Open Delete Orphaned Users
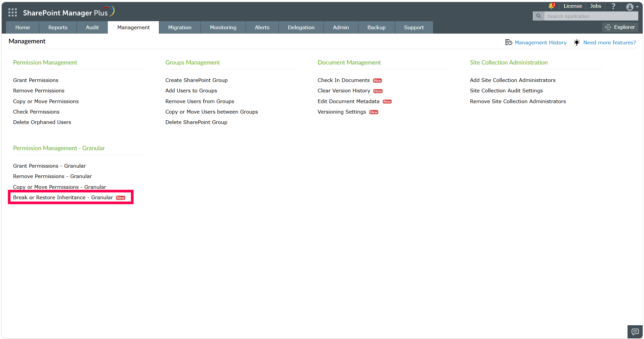Screen dimensions: 644x339 click(x=42, y=122)
